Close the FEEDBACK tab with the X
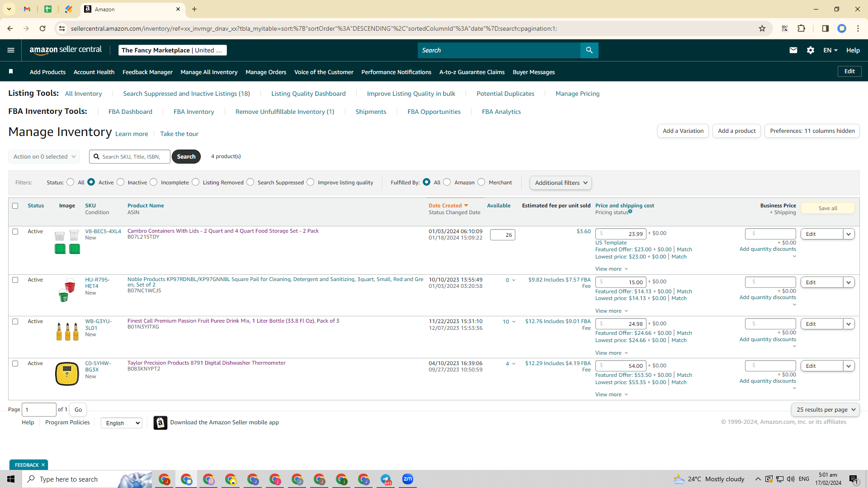 click(43, 465)
